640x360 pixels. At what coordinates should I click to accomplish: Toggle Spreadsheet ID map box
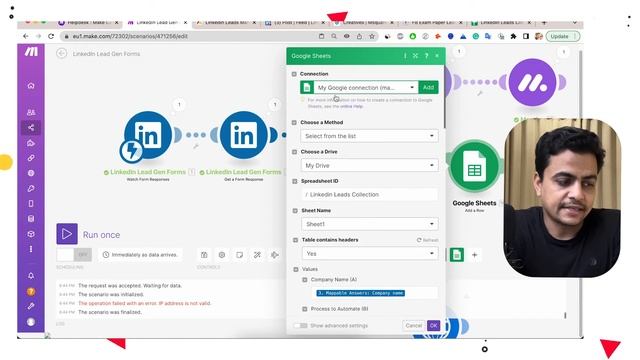point(295,181)
